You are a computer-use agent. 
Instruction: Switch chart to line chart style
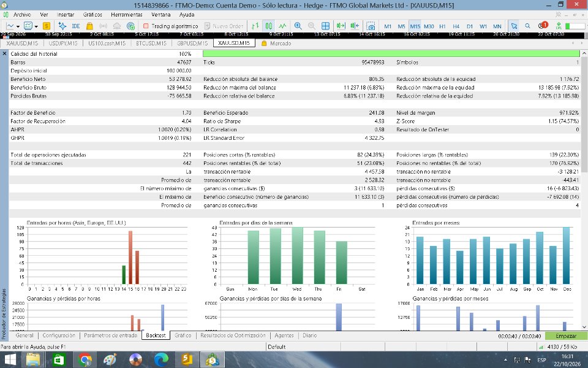click(x=282, y=26)
